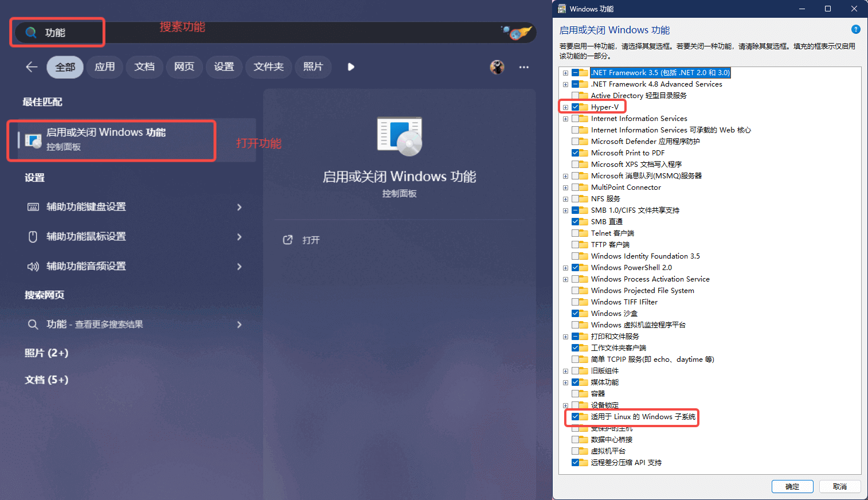Click the large Windows Features preview icon
The height and width of the screenshot is (500, 868).
tap(400, 136)
